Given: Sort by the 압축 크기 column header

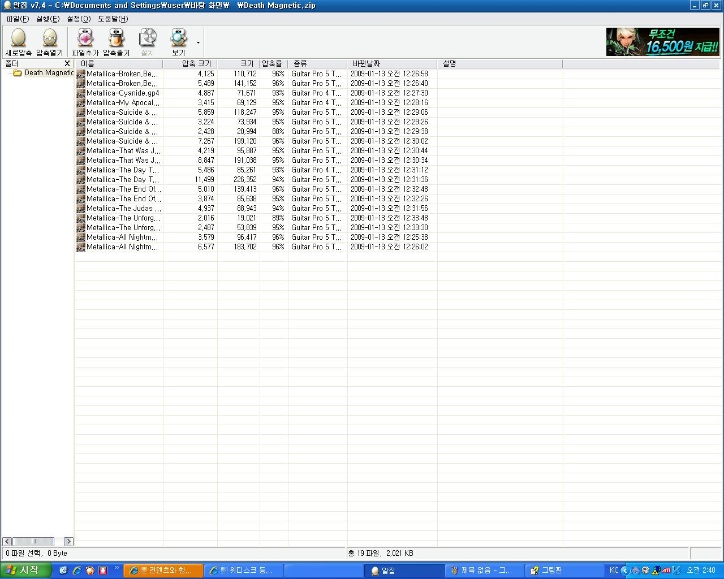Looking at the screenshot, I should pos(190,64).
